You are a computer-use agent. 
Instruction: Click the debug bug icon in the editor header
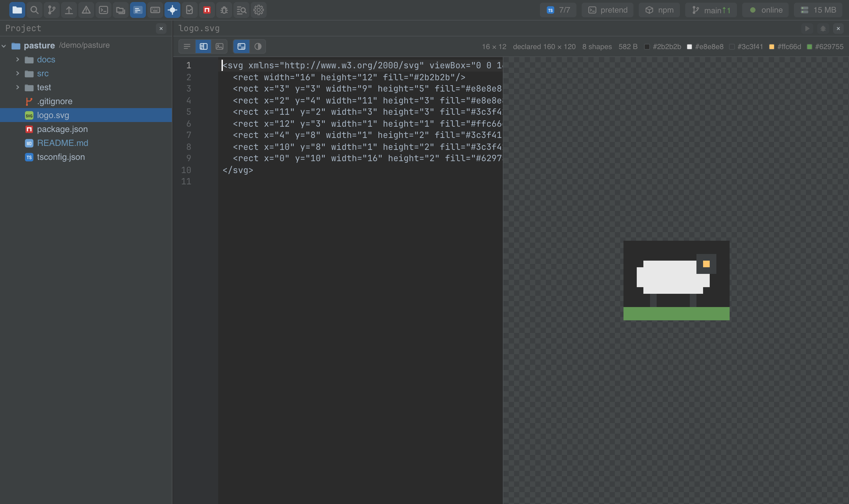pos(823,29)
